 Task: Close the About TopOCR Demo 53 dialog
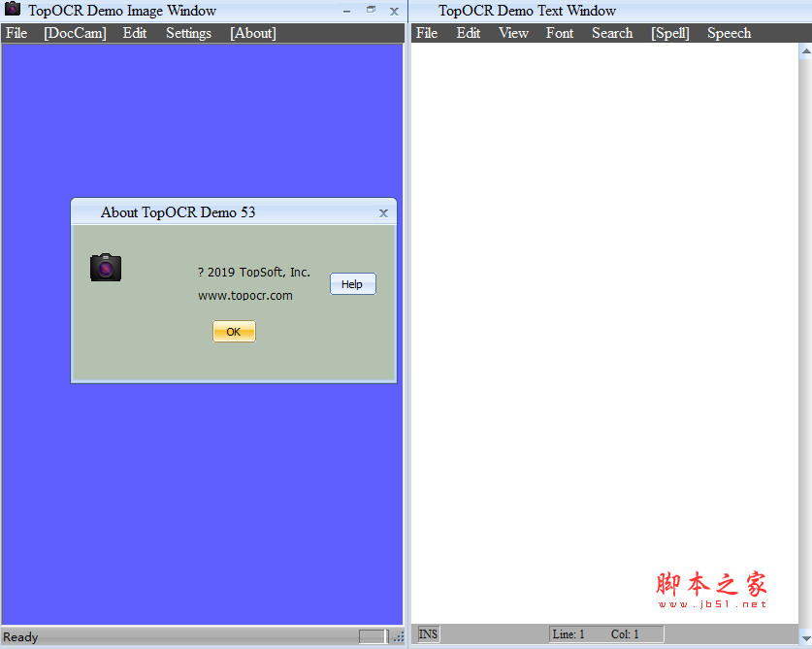[x=383, y=212]
